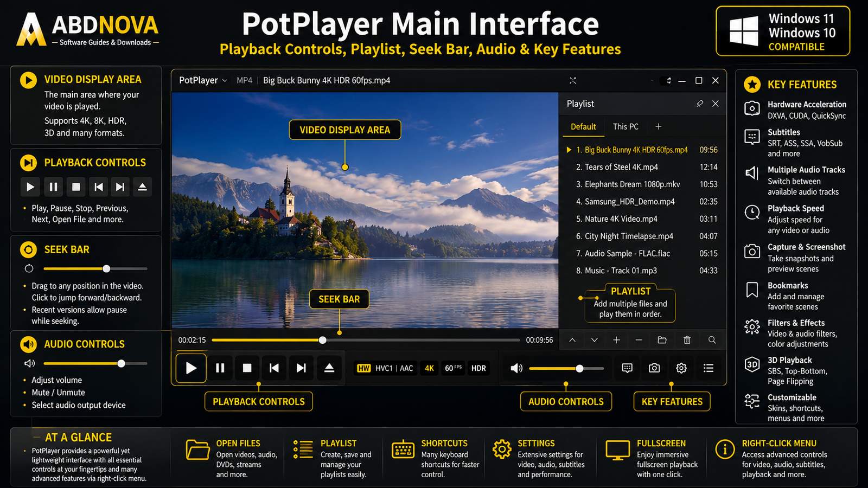
Task: Add files with plus icon in playlist toolbar
Action: point(616,340)
